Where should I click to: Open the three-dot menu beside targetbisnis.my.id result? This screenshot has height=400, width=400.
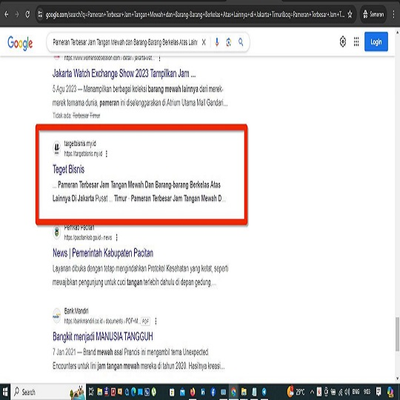pos(106,154)
